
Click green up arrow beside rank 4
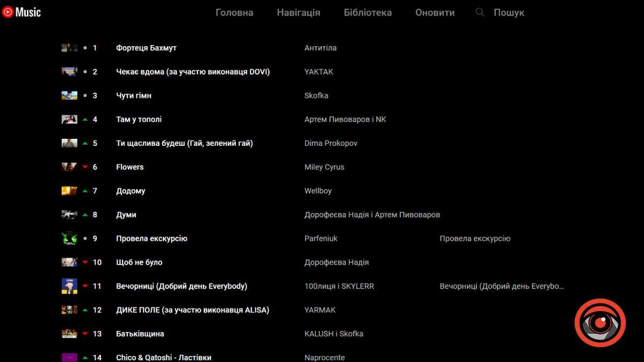(x=85, y=120)
